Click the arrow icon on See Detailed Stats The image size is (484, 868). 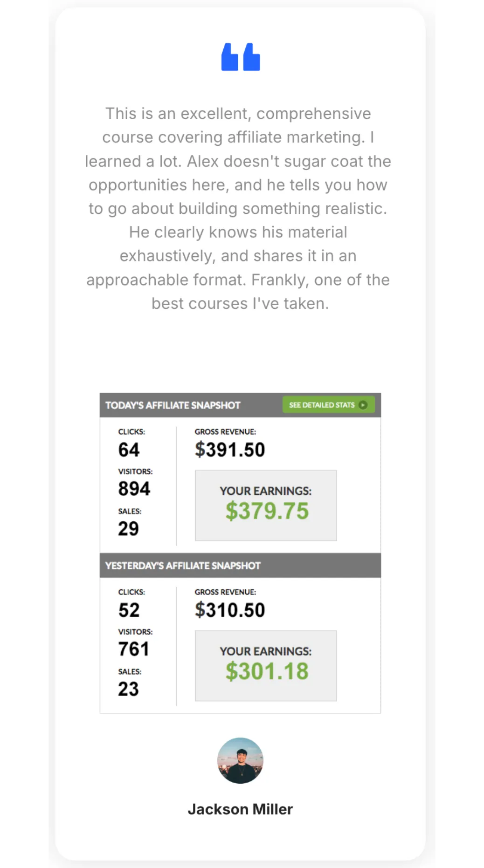363,405
